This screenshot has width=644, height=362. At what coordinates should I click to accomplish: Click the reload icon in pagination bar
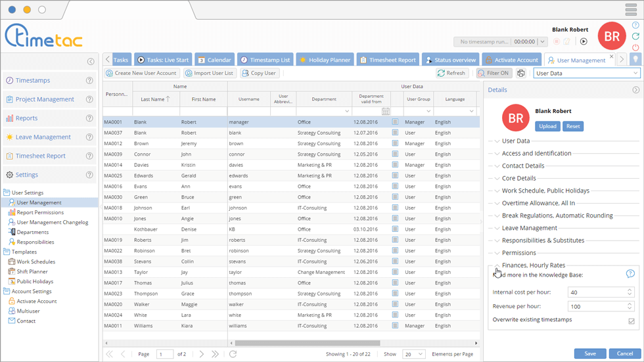click(233, 354)
